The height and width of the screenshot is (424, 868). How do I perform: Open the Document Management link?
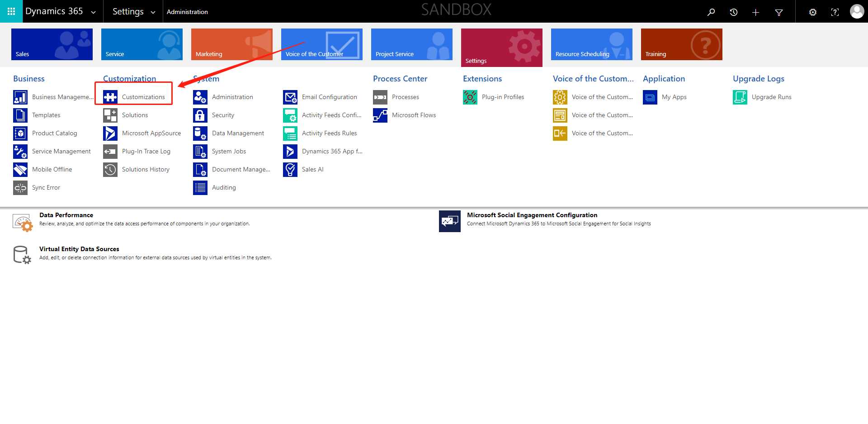(x=241, y=169)
